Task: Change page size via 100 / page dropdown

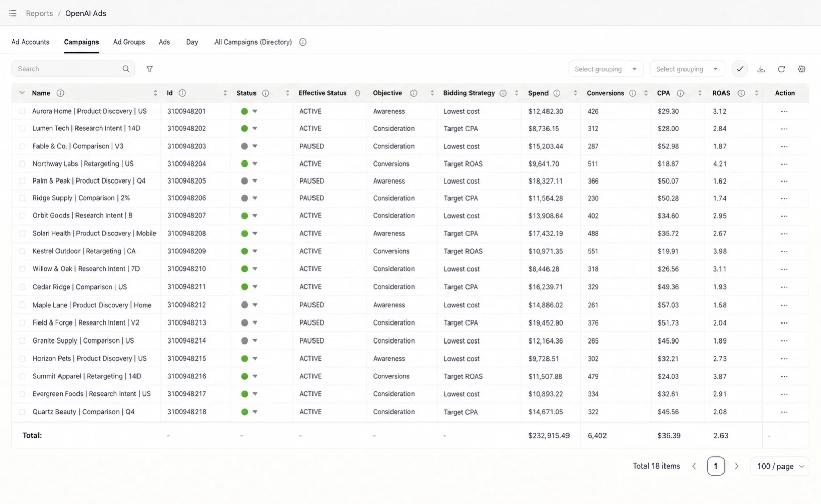Action: (779, 466)
